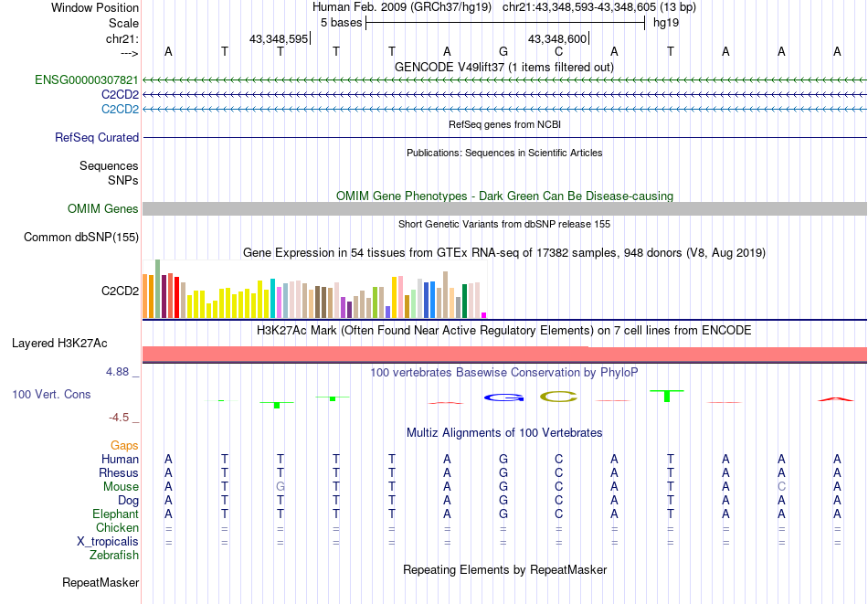Select the dark blue C2CD2 transcript label

(120, 95)
